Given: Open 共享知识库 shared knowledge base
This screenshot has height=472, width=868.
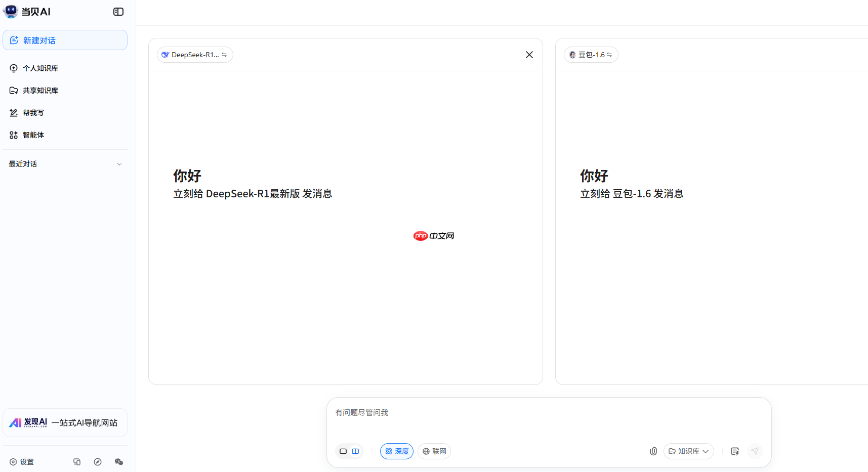Looking at the screenshot, I should [x=65, y=91].
